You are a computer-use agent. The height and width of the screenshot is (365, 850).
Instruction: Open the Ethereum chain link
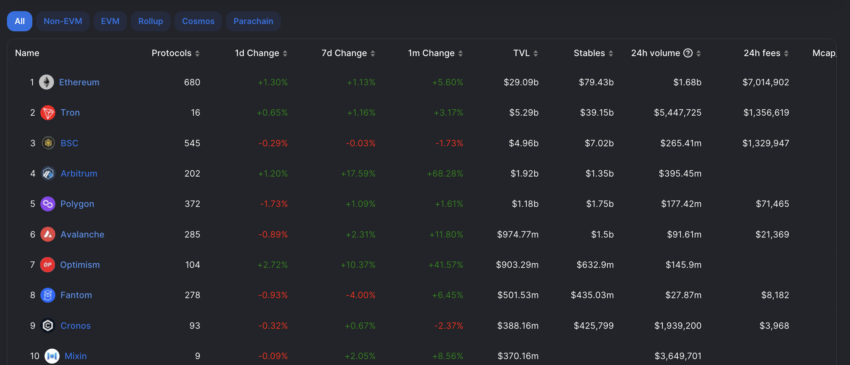click(x=79, y=82)
